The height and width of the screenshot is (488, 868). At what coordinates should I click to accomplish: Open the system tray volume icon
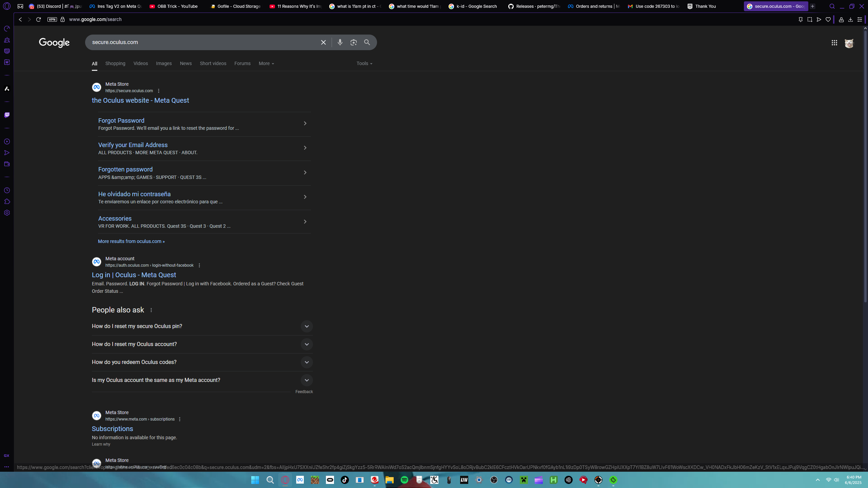836,480
